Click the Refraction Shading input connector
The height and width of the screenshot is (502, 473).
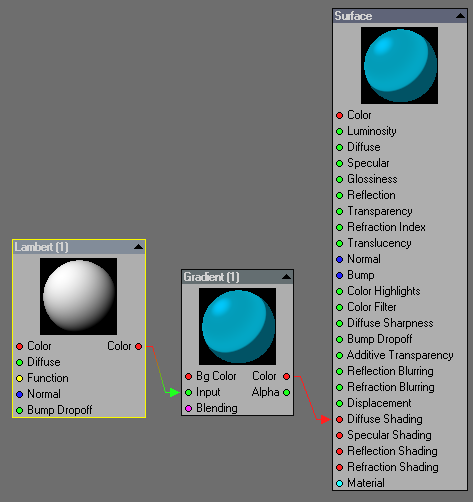339,467
